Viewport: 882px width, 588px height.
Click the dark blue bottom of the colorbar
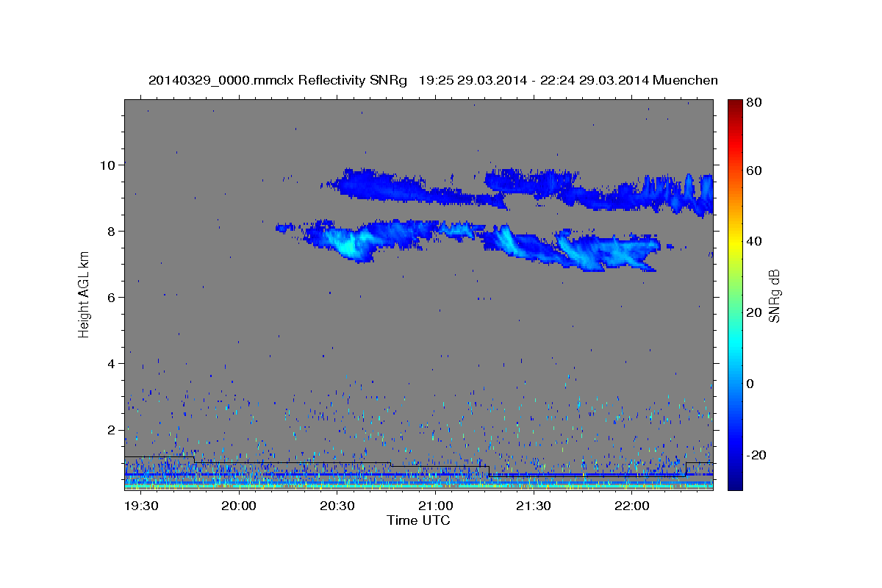[734, 481]
